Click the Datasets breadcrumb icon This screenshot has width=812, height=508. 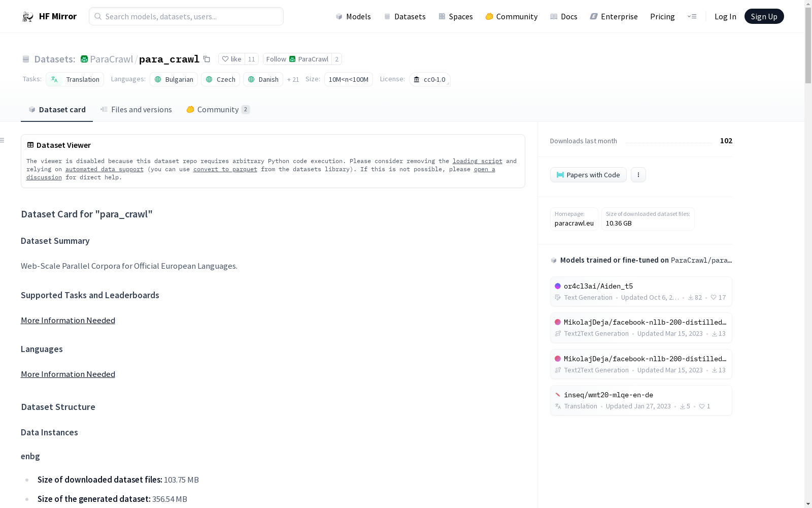pyautogui.click(x=26, y=59)
